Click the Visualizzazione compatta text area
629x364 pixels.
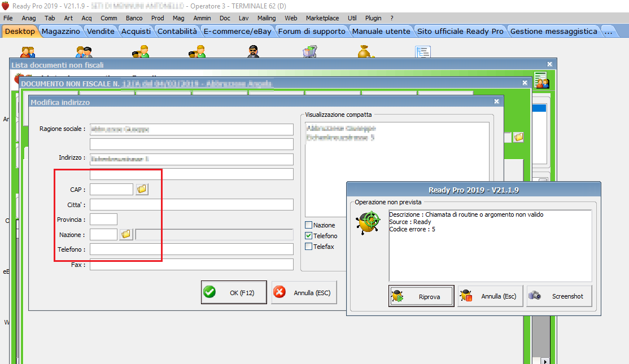tap(397, 169)
